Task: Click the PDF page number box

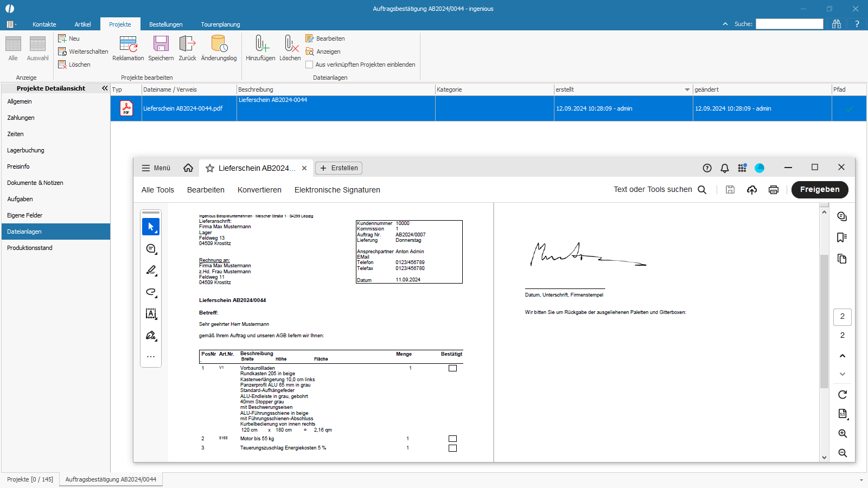Action: [x=843, y=317]
